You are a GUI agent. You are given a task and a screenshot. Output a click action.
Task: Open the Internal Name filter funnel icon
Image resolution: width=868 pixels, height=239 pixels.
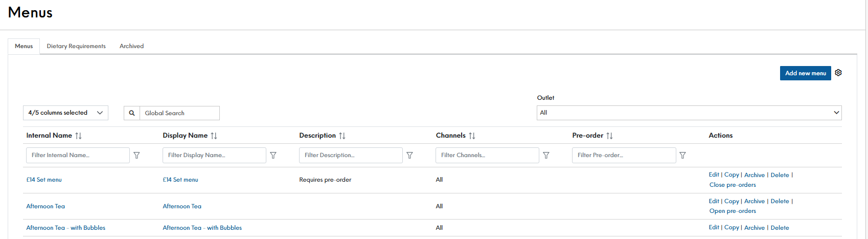136,155
